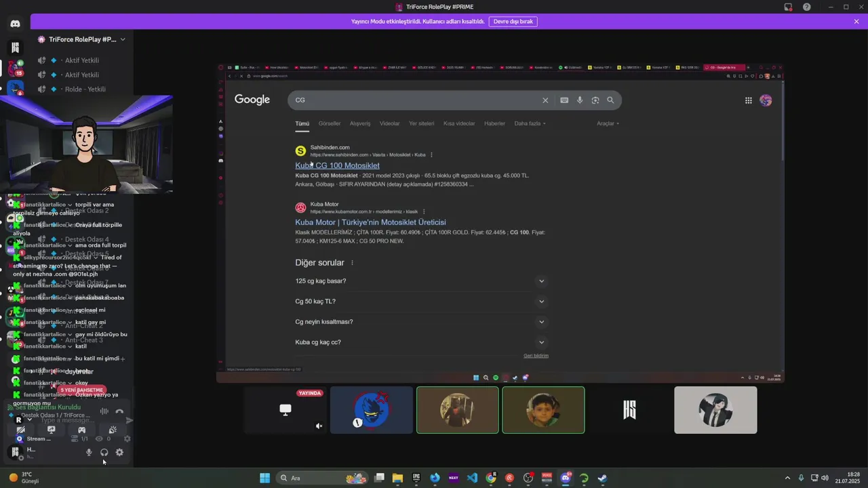Toggle microphone mute in user panel
Viewport: 868px width, 488px height.
pos(89,452)
